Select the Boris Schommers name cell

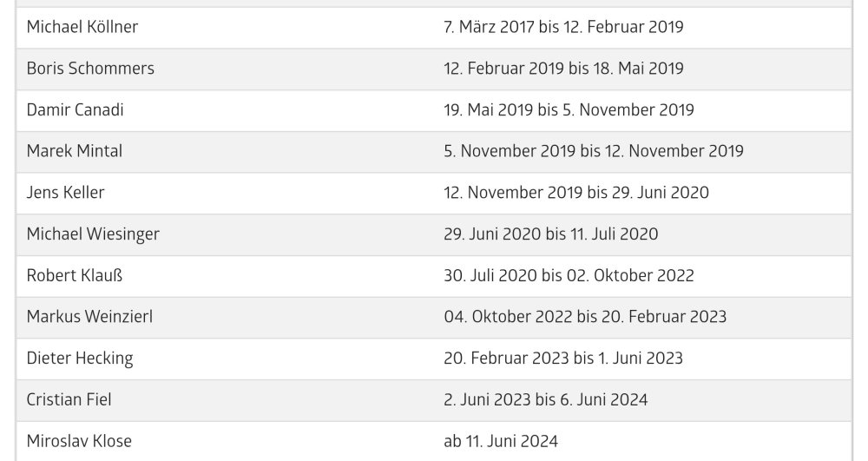(x=90, y=69)
